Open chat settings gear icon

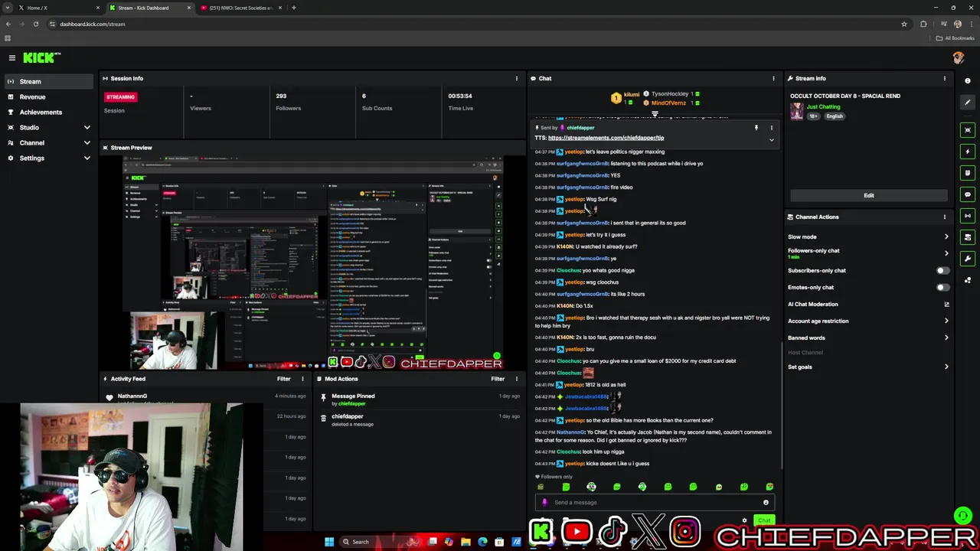click(x=744, y=520)
